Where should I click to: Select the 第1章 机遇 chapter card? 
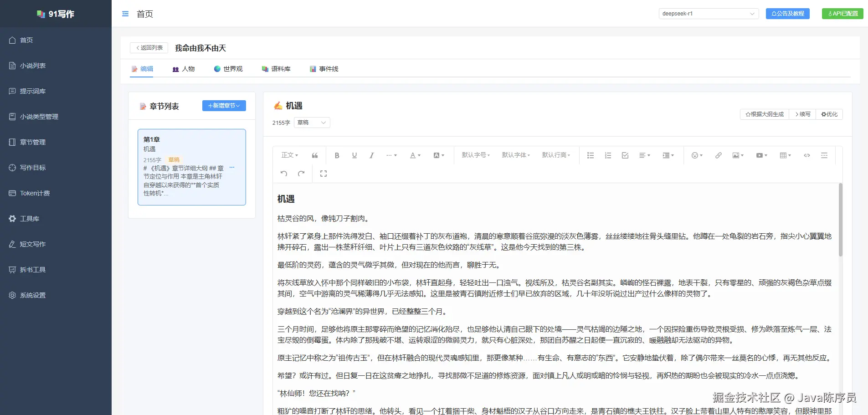[192, 167]
